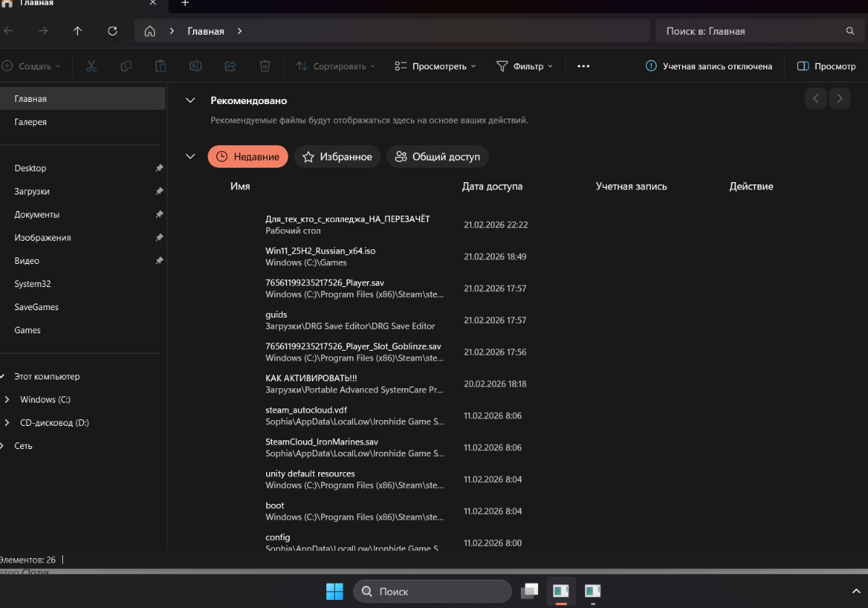Image resolution: width=868 pixels, height=608 pixels.
Task: Toggle the Просмотр preview pane
Action: click(826, 66)
